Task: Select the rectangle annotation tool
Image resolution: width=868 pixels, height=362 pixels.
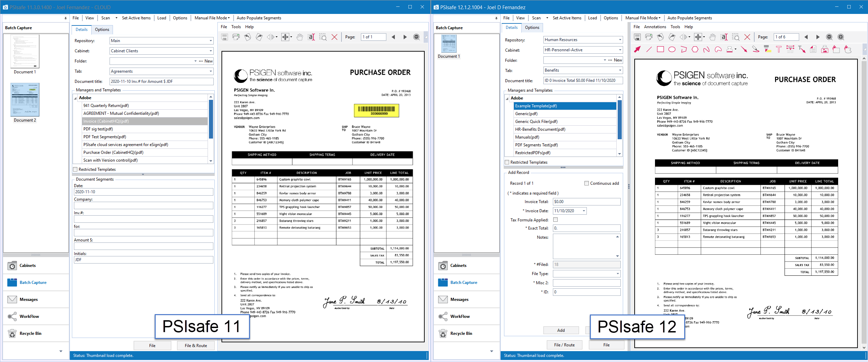Action: pyautogui.click(x=660, y=50)
